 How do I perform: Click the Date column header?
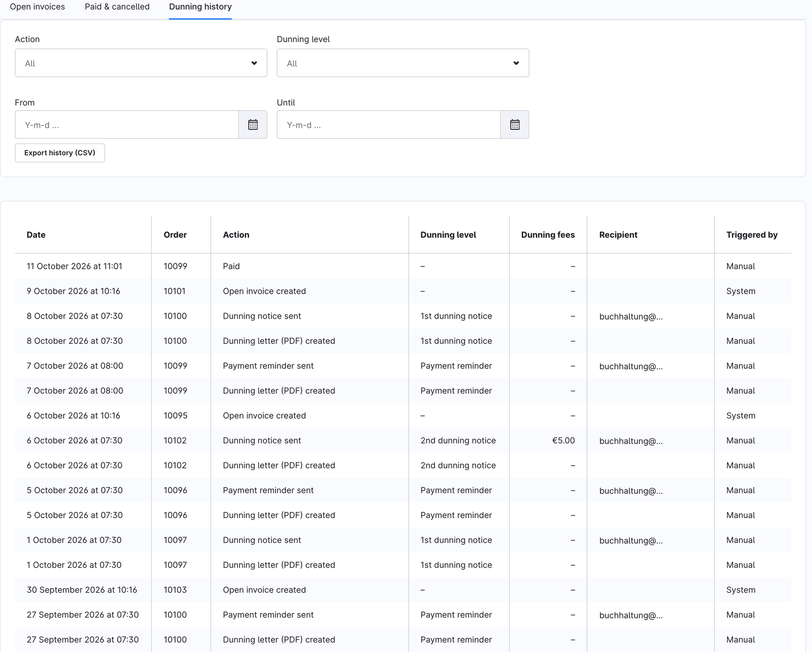(36, 235)
